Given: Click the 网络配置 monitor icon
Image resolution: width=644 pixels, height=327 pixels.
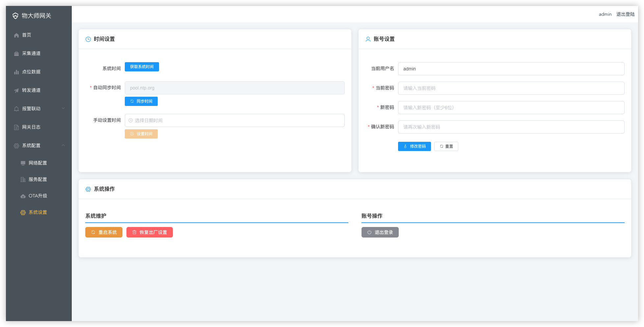Looking at the screenshot, I should 23,163.
